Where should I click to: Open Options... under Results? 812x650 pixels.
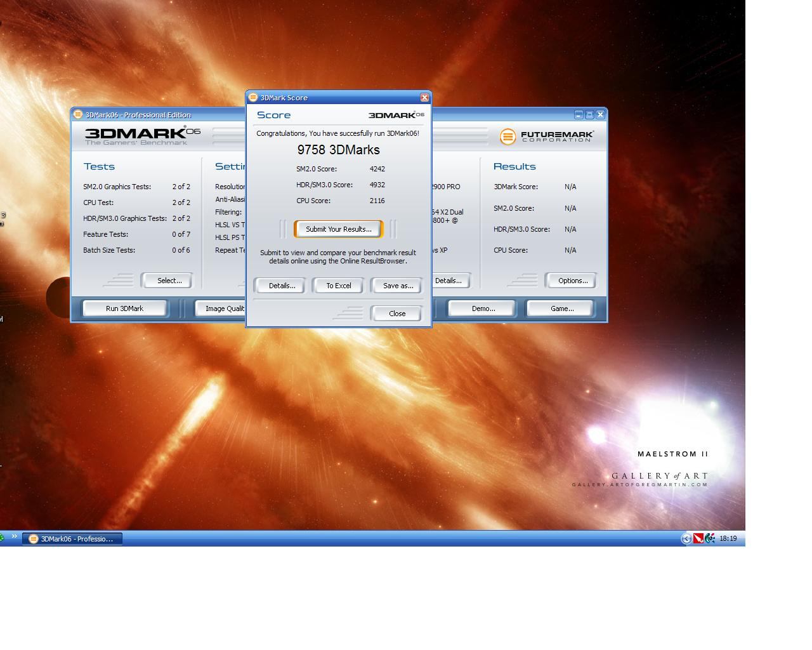tap(573, 281)
